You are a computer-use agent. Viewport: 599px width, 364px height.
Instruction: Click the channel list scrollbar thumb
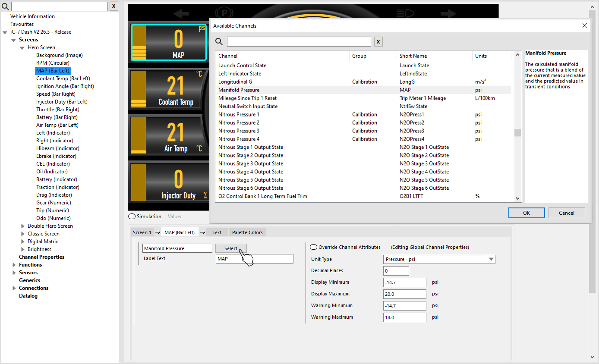coord(518,132)
